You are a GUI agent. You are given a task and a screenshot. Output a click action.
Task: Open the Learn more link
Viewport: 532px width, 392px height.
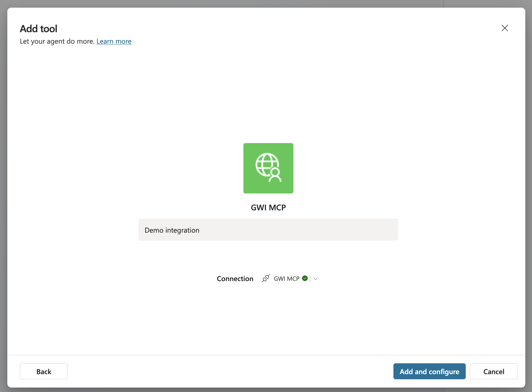pyautogui.click(x=114, y=41)
